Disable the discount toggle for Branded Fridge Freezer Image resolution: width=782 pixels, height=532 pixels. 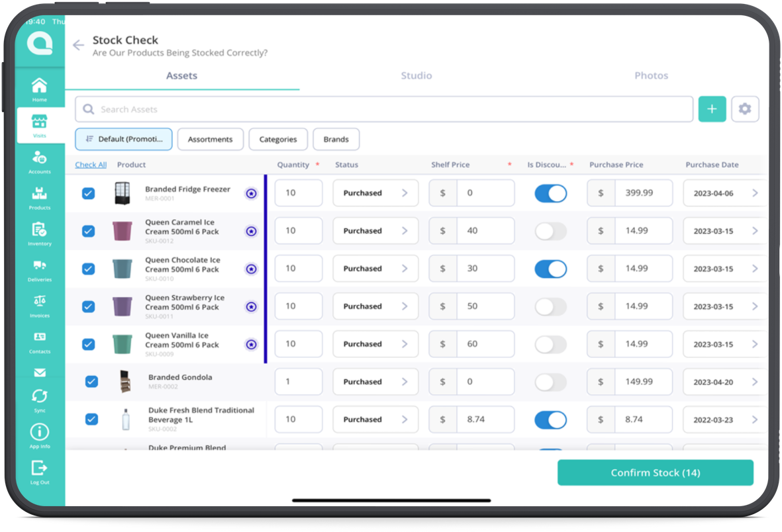click(x=550, y=193)
